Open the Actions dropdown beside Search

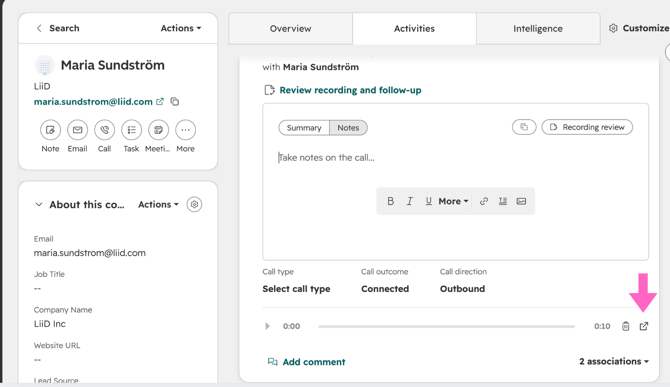pyautogui.click(x=181, y=28)
